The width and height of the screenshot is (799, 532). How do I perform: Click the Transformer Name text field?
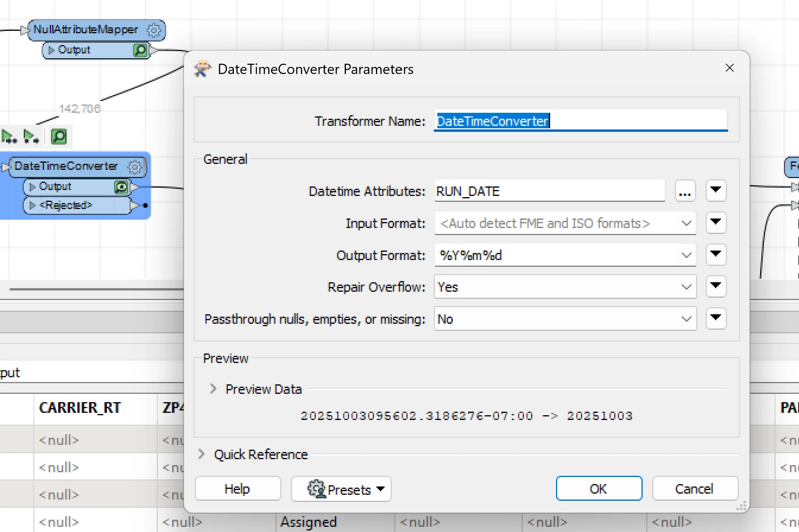pyautogui.click(x=580, y=121)
